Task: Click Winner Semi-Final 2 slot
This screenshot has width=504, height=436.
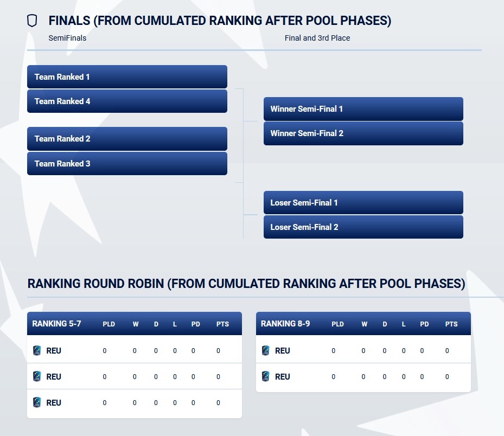Action: coord(363,133)
